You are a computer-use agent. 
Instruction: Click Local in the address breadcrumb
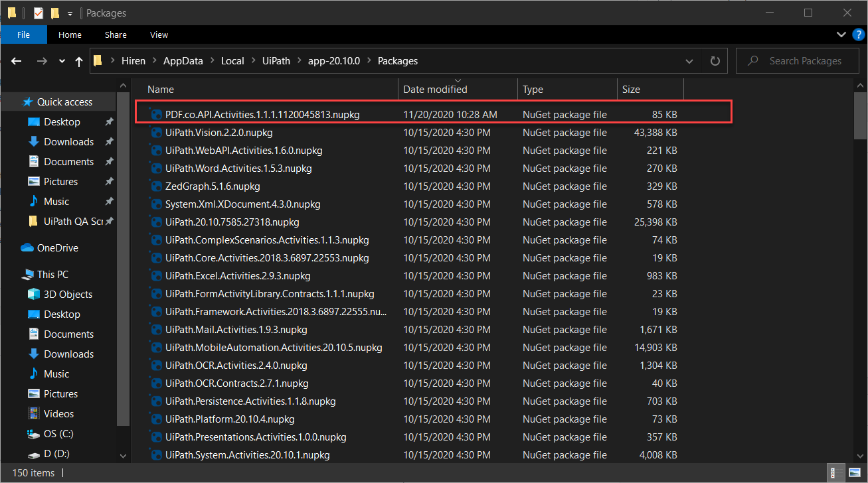click(x=232, y=61)
